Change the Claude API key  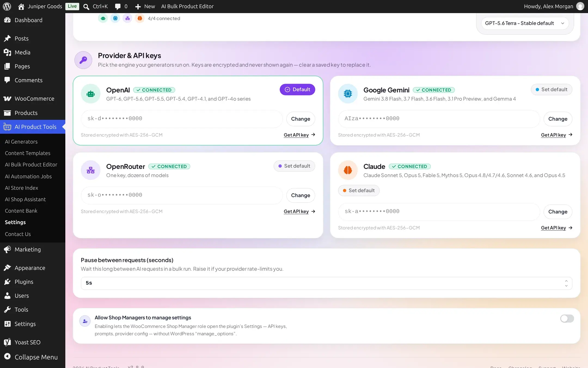tap(558, 212)
